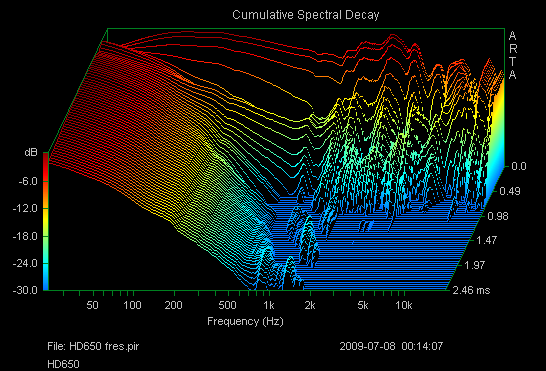
Task: Click the timestamp '2009-07-08 00:14:07'
Action: pyautogui.click(x=391, y=346)
